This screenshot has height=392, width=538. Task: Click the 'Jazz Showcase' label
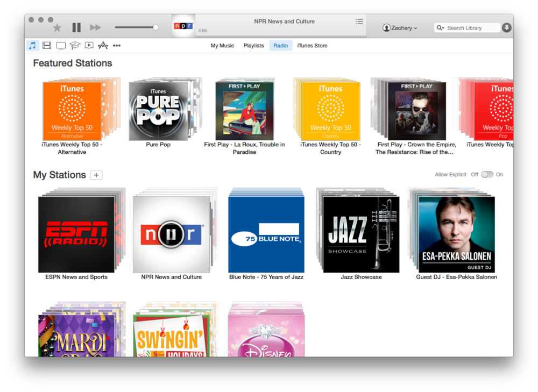pos(362,277)
